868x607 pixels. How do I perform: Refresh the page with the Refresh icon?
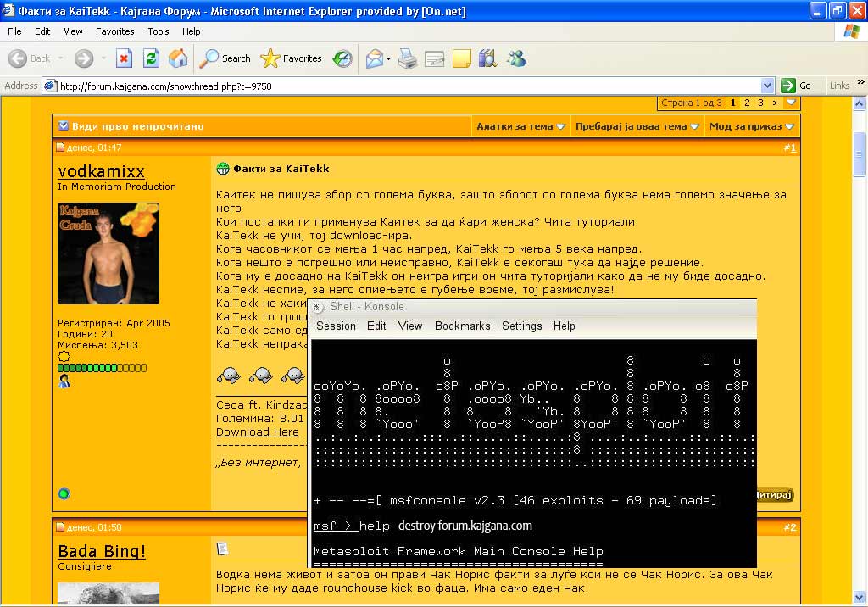(151, 58)
